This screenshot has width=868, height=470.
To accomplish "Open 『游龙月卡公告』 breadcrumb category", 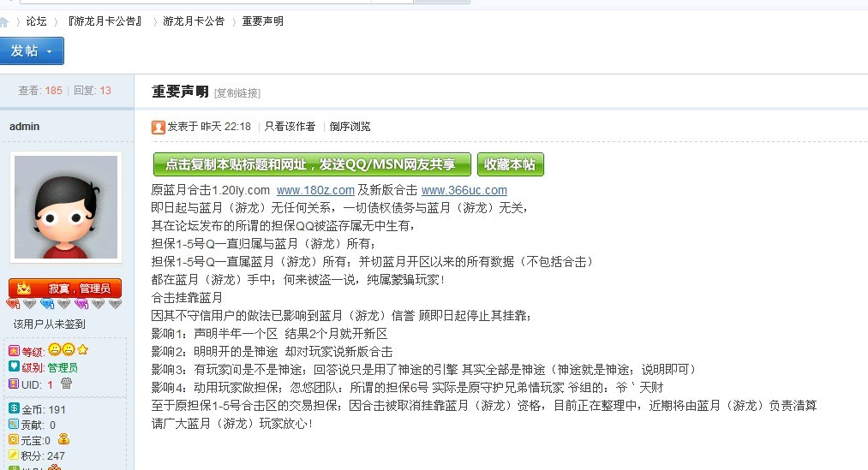I will [105, 21].
